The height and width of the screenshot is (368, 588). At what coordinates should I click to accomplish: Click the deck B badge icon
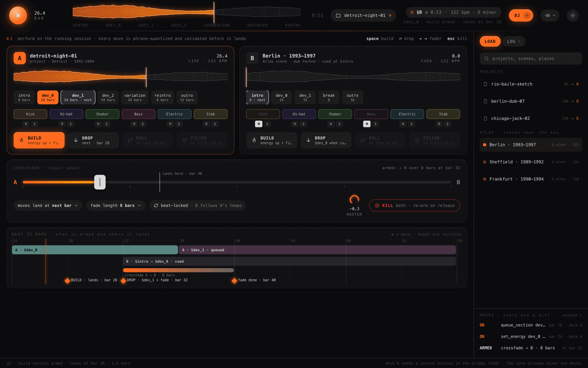coord(252,58)
